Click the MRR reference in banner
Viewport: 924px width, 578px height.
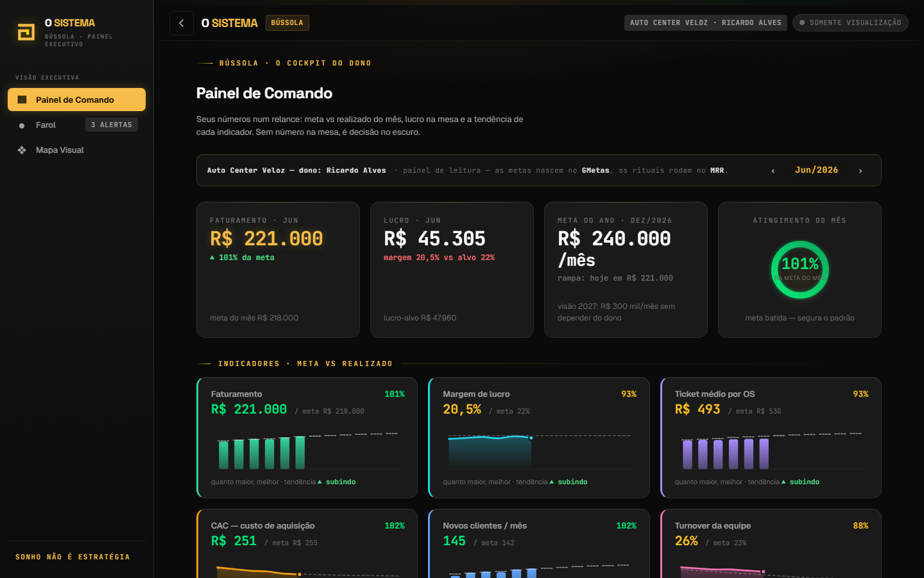click(717, 170)
